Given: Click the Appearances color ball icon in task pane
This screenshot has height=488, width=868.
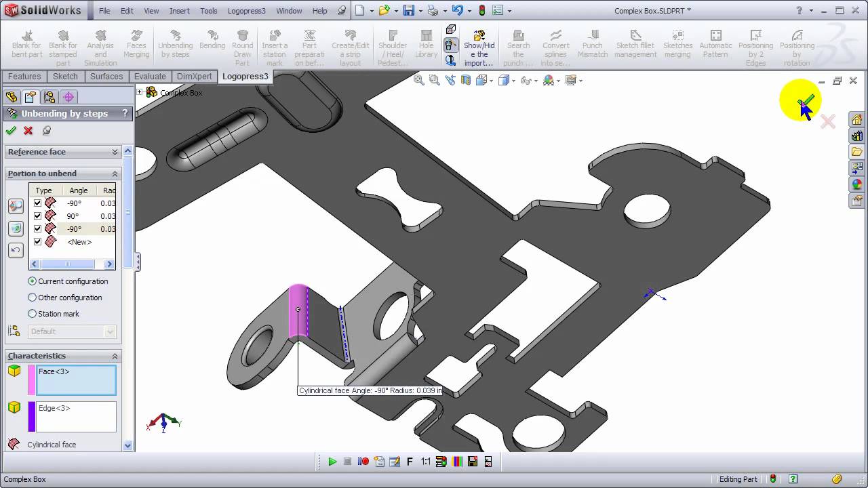Looking at the screenshot, I should coord(856,184).
